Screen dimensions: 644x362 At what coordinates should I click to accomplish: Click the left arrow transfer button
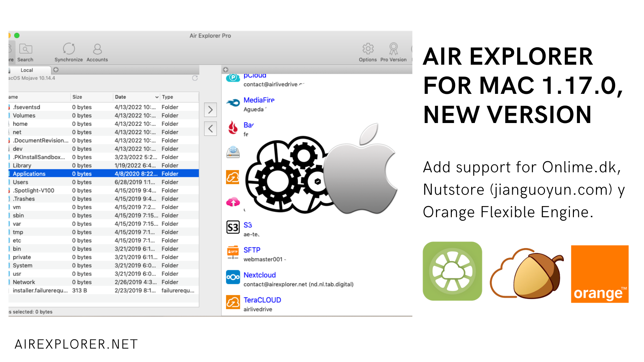tap(210, 128)
